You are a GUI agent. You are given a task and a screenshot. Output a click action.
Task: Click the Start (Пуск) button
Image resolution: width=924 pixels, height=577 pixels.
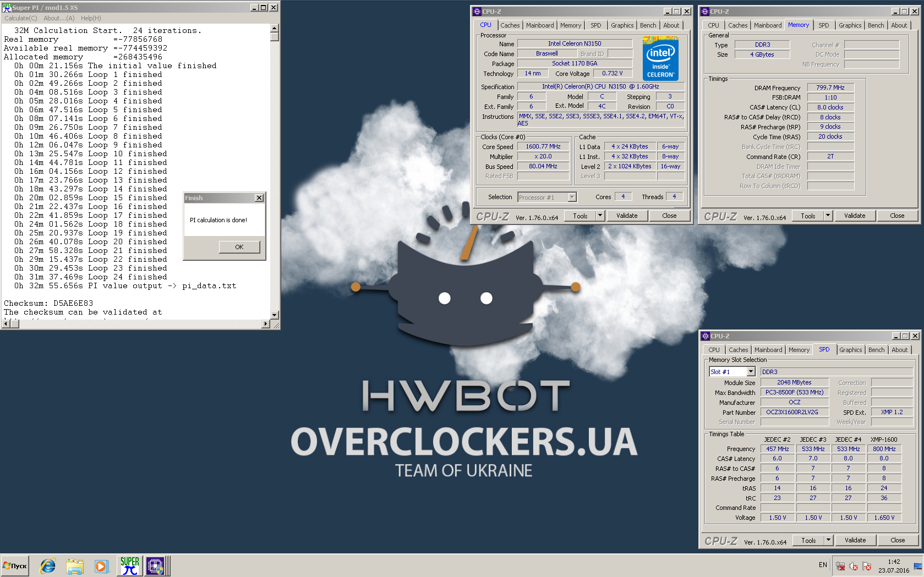point(15,565)
